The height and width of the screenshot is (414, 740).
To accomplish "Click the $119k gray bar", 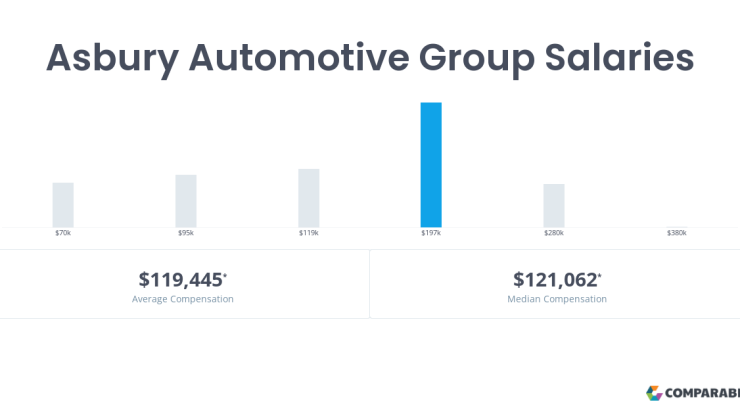I will coord(309,198).
